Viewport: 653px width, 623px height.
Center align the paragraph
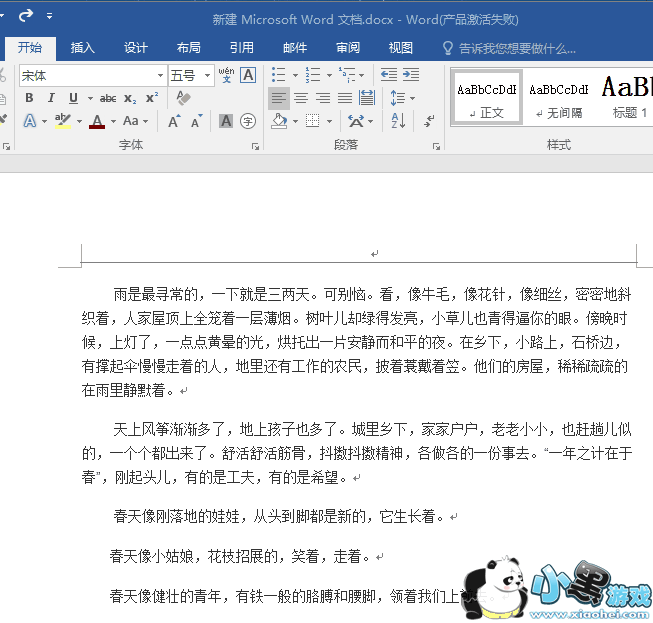pyautogui.click(x=300, y=98)
